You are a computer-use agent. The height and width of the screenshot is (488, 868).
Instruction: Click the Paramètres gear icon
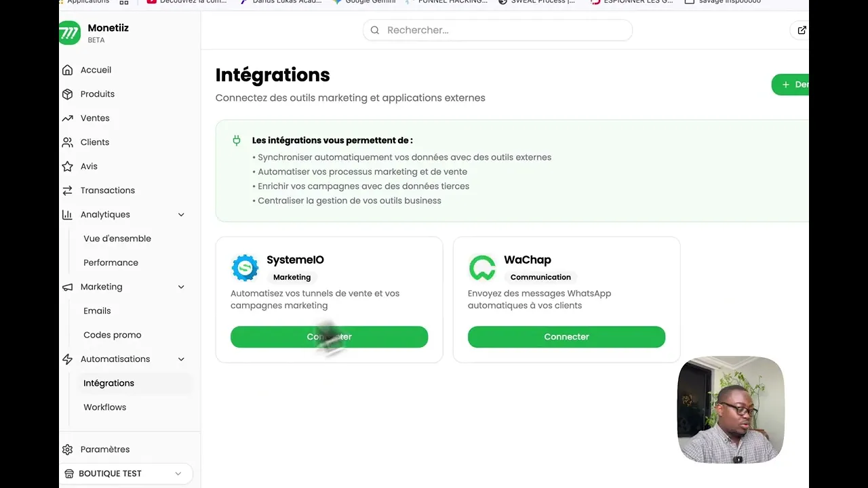[x=67, y=449]
